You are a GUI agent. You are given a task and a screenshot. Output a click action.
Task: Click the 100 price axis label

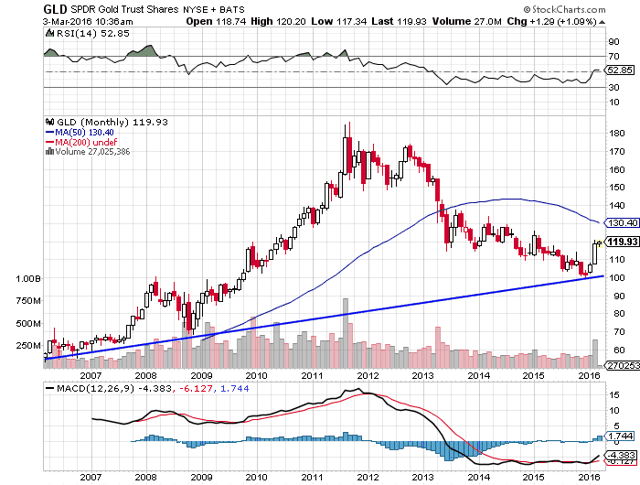(616, 278)
